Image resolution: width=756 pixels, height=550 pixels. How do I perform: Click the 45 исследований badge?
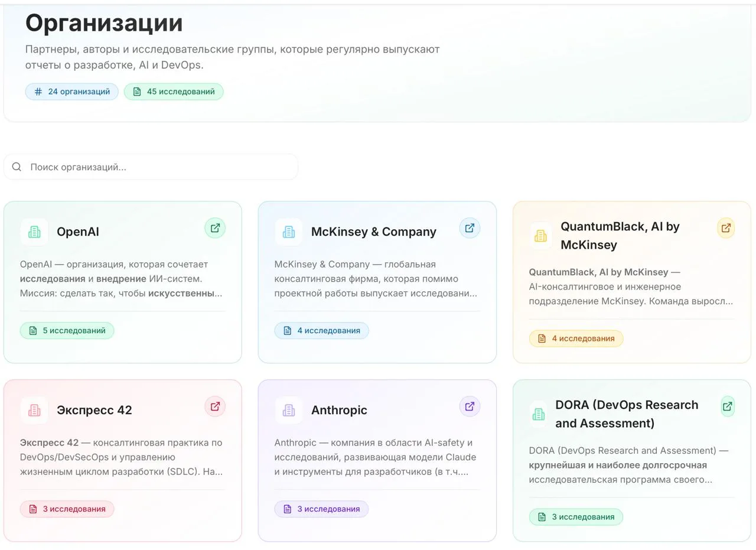click(x=174, y=92)
